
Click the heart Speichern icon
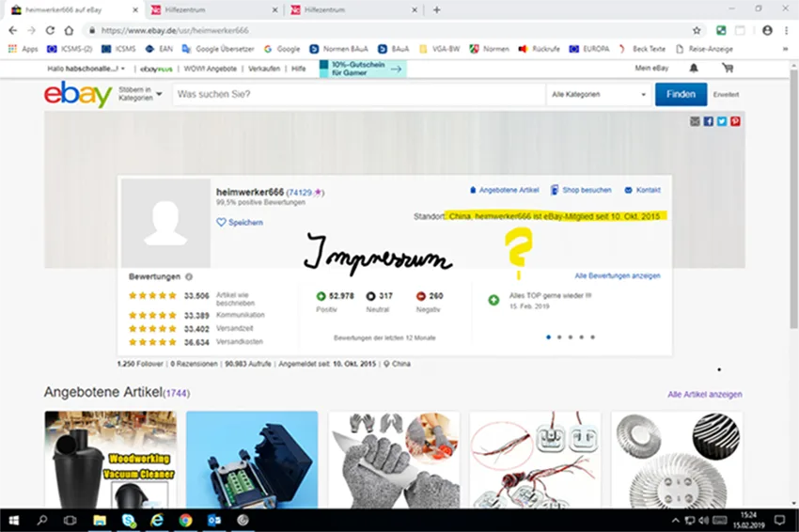221,222
